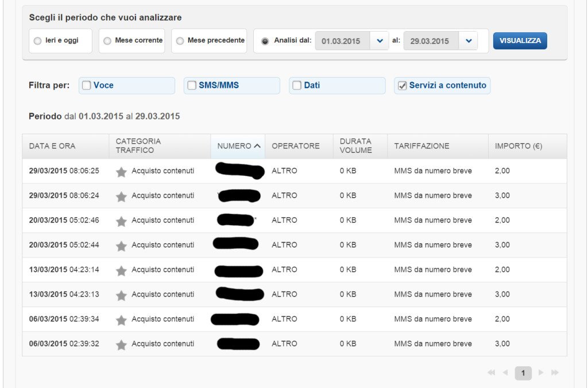Click star icon in 13/03/2015 04:23:14 row
Screen dimensions: 588x388
(121, 270)
